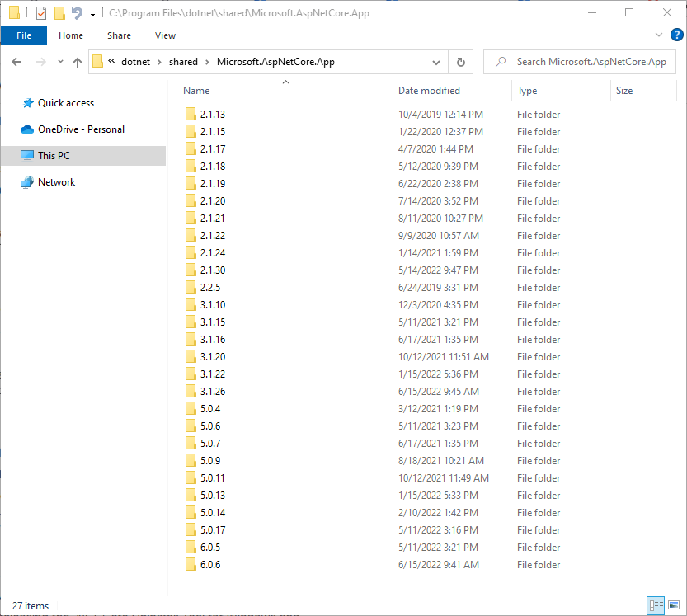
Task: Select the Quick access star icon
Action: click(x=27, y=103)
